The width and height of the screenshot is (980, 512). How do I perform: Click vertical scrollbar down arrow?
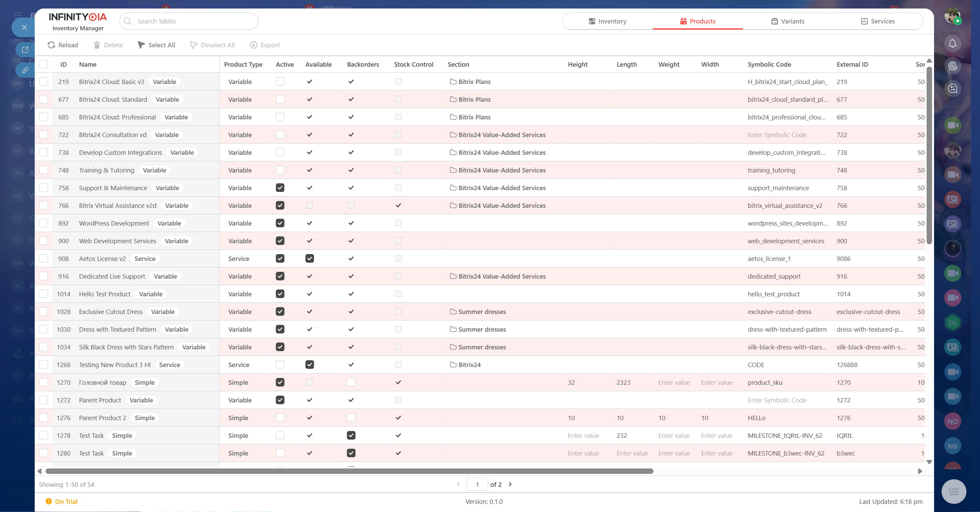coord(929,462)
